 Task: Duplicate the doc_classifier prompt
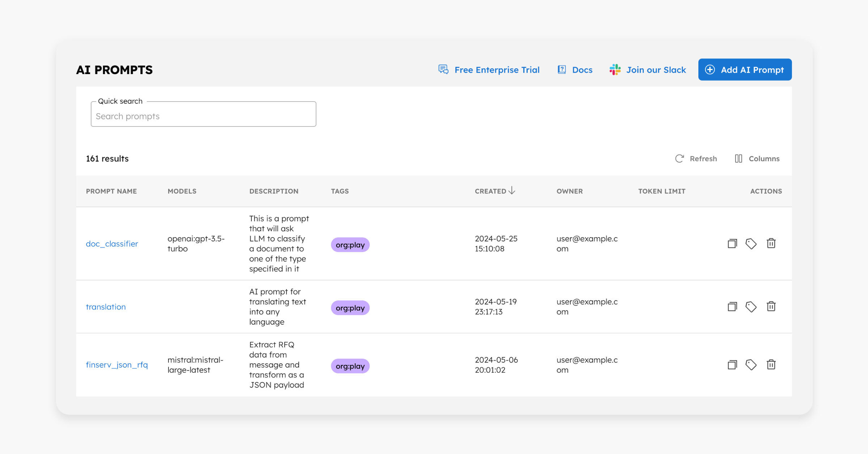click(x=732, y=244)
